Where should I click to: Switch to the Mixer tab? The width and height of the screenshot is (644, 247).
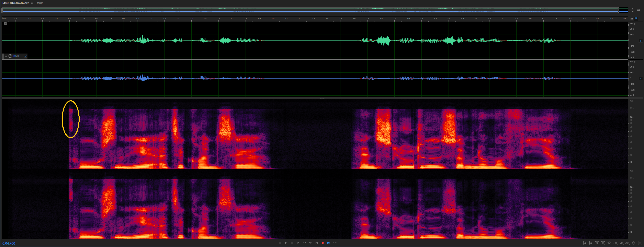(x=40, y=3)
